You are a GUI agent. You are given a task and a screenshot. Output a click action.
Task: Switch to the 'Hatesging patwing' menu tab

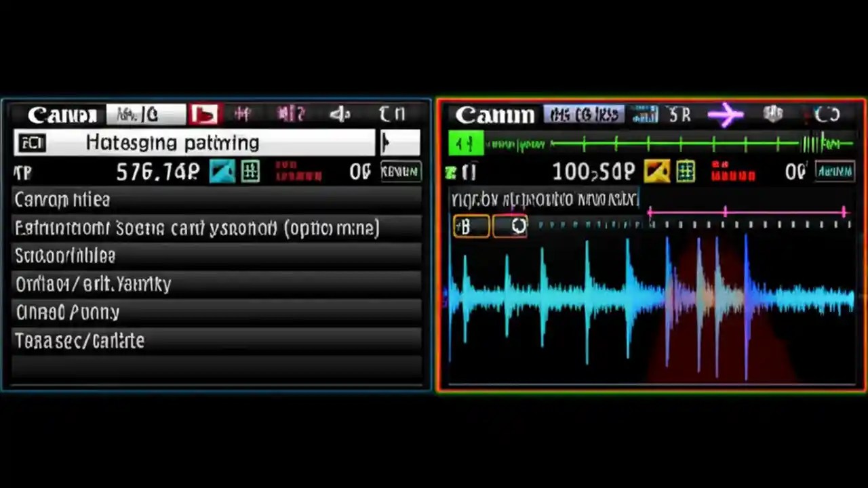(172, 142)
